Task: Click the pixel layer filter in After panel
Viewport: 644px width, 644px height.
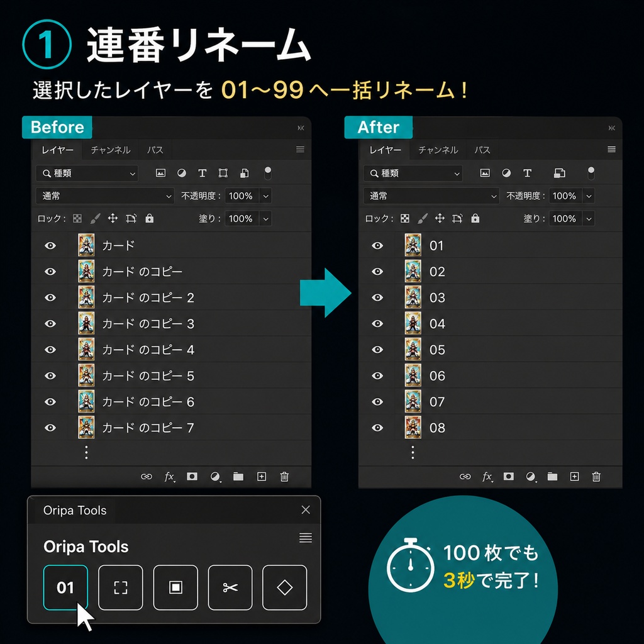Action: coord(485,173)
